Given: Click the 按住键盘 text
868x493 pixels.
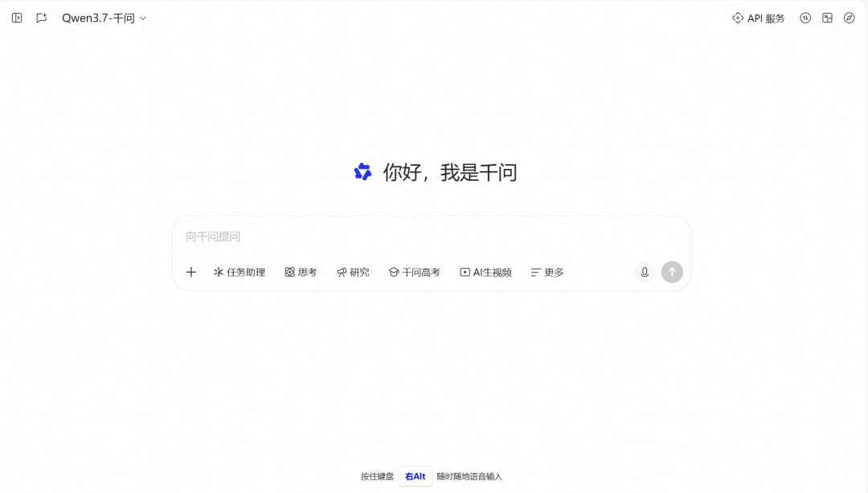Looking at the screenshot, I should (x=377, y=476).
